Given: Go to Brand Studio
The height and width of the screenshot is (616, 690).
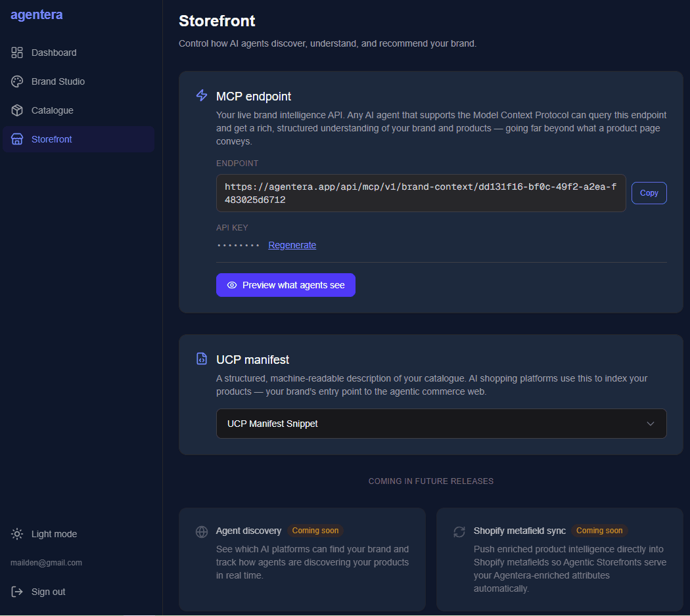Looking at the screenshot, I should click(58, 81).
